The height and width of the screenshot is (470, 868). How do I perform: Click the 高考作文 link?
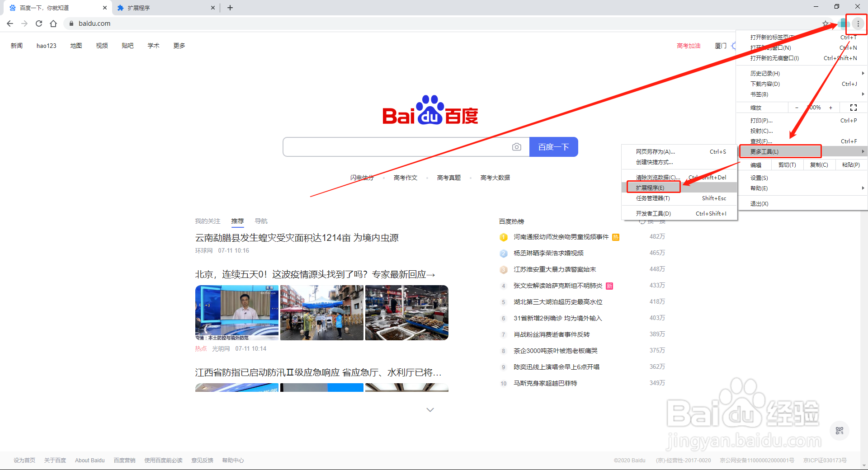click(406, 178)
